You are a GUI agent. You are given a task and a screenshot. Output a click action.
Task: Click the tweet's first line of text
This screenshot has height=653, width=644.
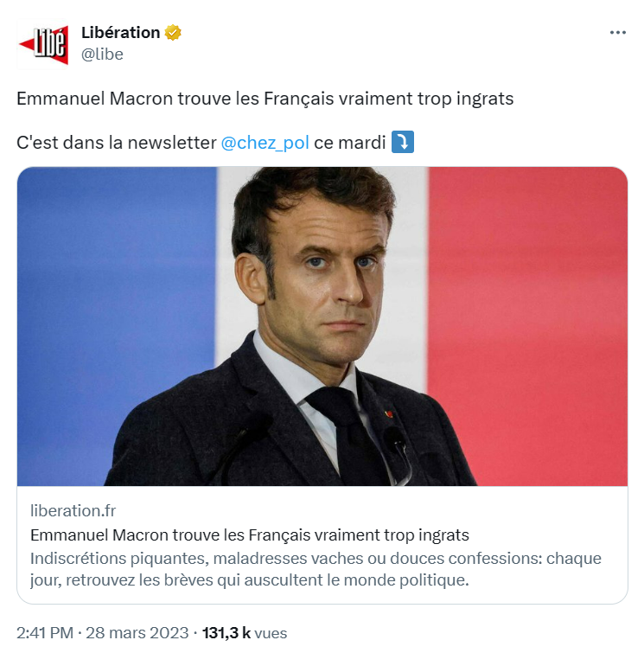(265, 99)
